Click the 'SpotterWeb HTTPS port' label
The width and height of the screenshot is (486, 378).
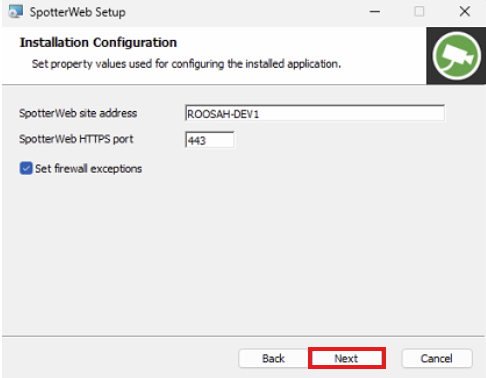point(76,139)
